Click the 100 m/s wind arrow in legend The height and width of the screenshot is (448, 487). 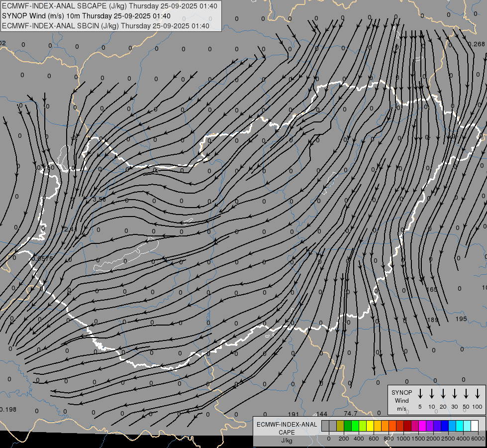coord(478,393)
